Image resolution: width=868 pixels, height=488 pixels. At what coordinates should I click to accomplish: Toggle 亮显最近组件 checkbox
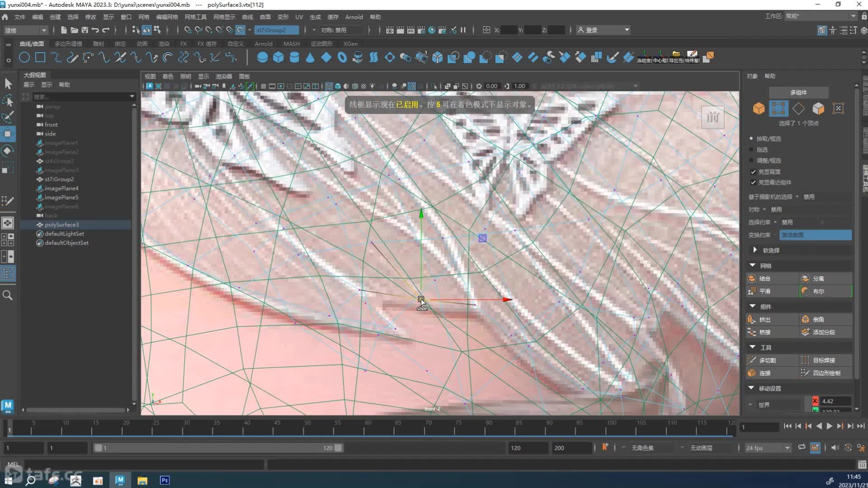point(753,182)
